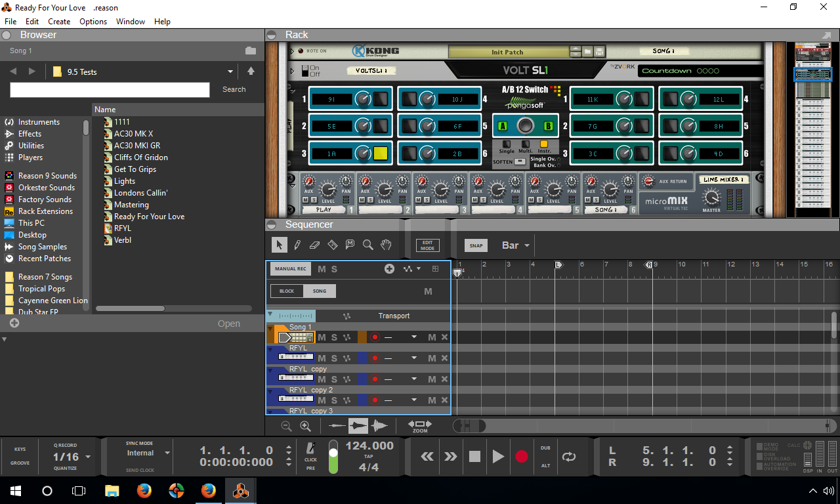This screenshot has width=840, height=504.
Task: Start recording with red Record button
Action: (522, 456)
